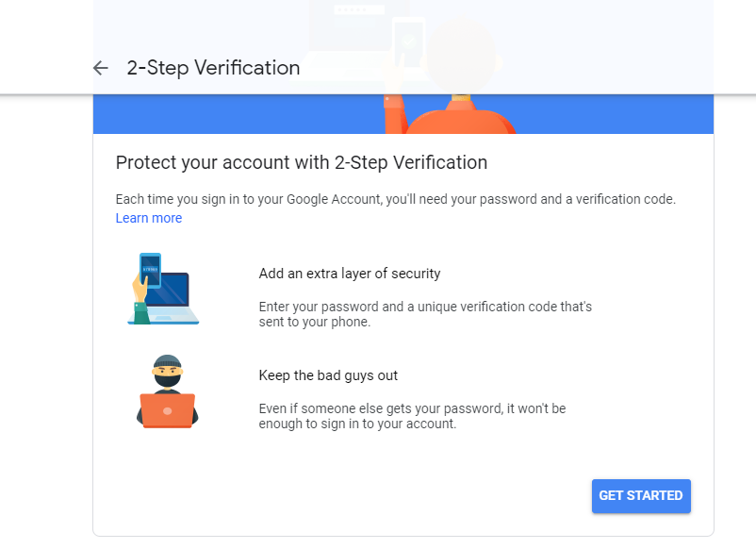Select the Keep the bad guys out heading
This screenshot has width=756, height=549.
point(328,375)
